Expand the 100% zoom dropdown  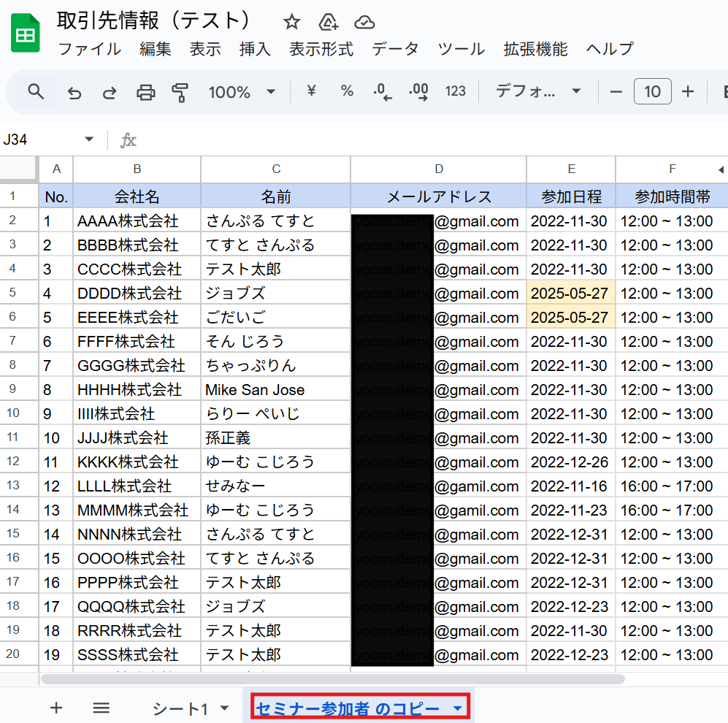[242, 92]
